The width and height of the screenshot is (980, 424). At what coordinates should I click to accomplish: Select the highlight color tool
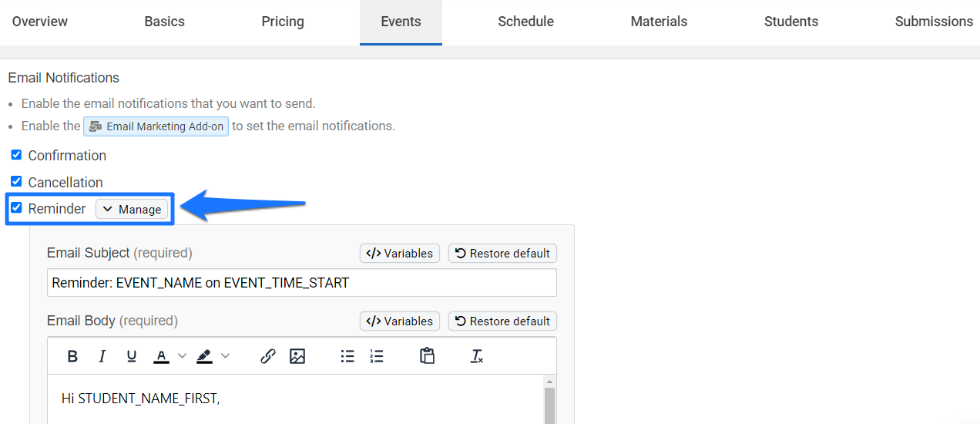tap(204, 356)
